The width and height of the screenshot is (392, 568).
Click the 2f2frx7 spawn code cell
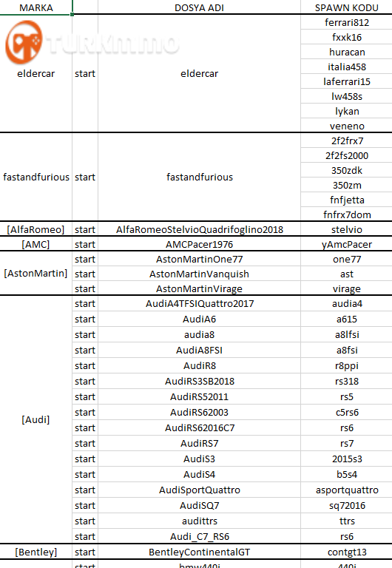[346, 141]
